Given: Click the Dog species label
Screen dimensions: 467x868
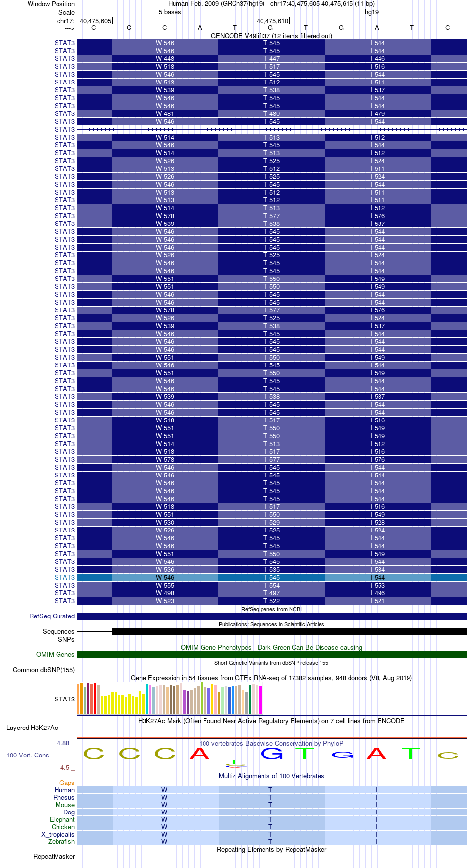Looking at the screenshot, I should (x=69, y=812).
